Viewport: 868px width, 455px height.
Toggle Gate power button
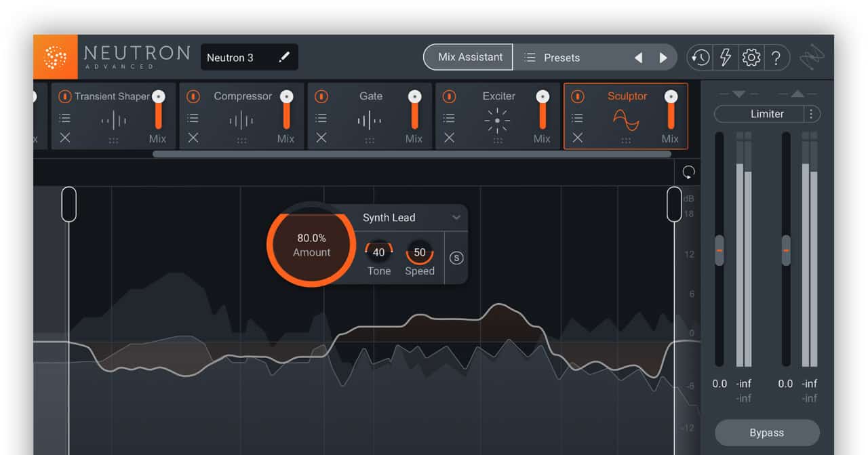pos(321,96)
